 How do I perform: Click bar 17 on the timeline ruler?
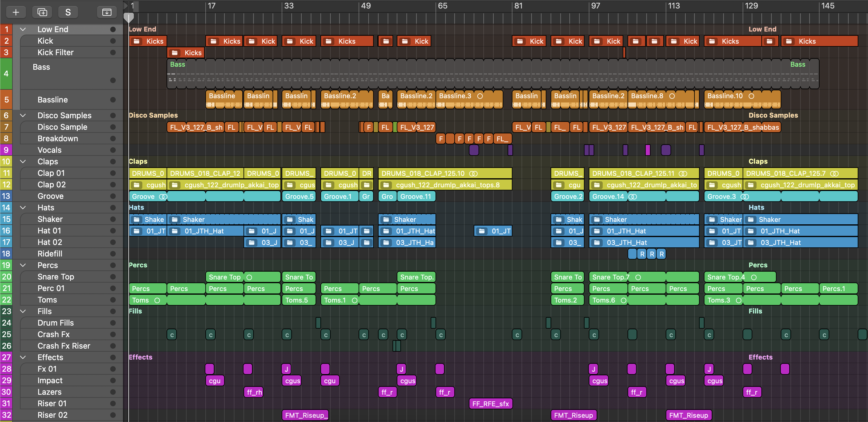point(211,6)
